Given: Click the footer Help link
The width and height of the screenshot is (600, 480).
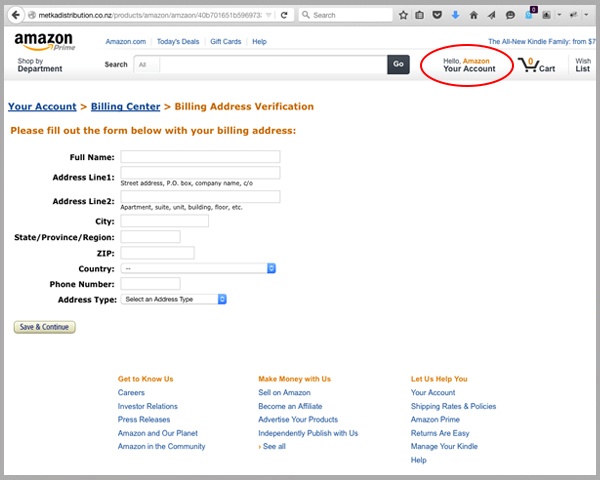Looking at the screenshot, I should click(x=418, y=460).
